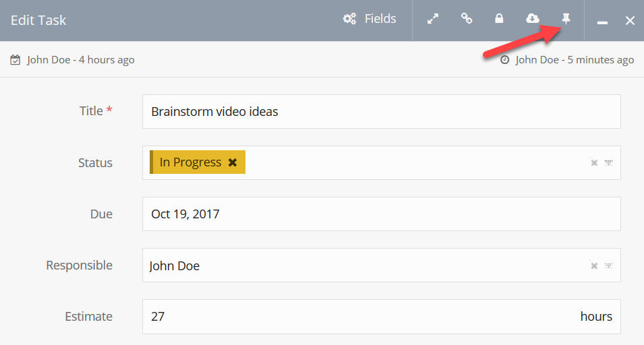This screenshot has width=644, height=345.
Task: Remove the In Progress status tag
Action: [x=233, y=162]
